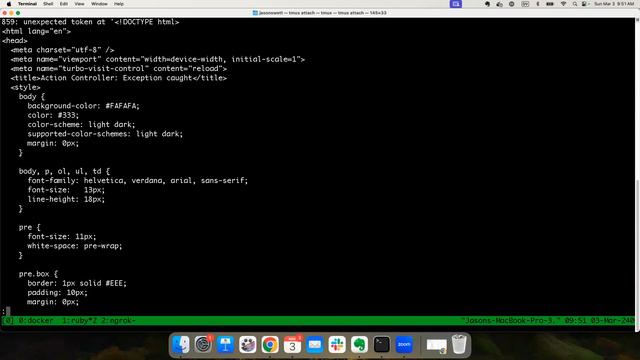Open the minimized window thumbnail in Dock

point(436,345)
